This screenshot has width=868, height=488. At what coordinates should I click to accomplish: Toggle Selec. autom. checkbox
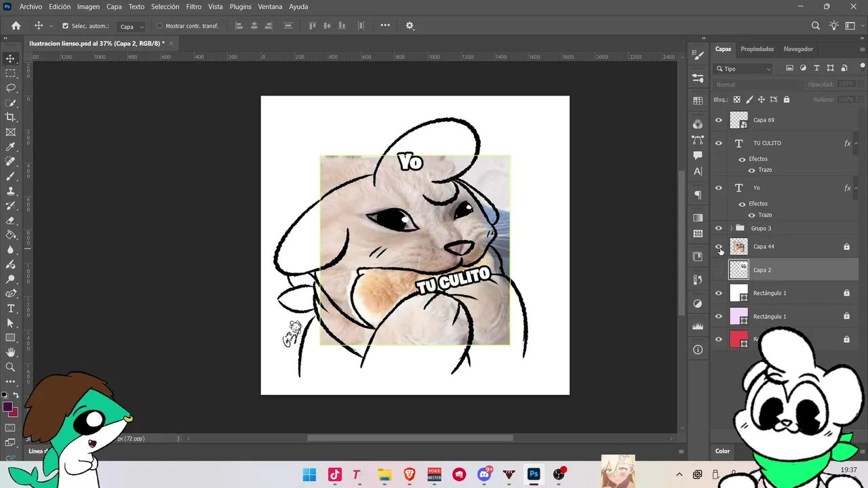[x=65, y=26]
